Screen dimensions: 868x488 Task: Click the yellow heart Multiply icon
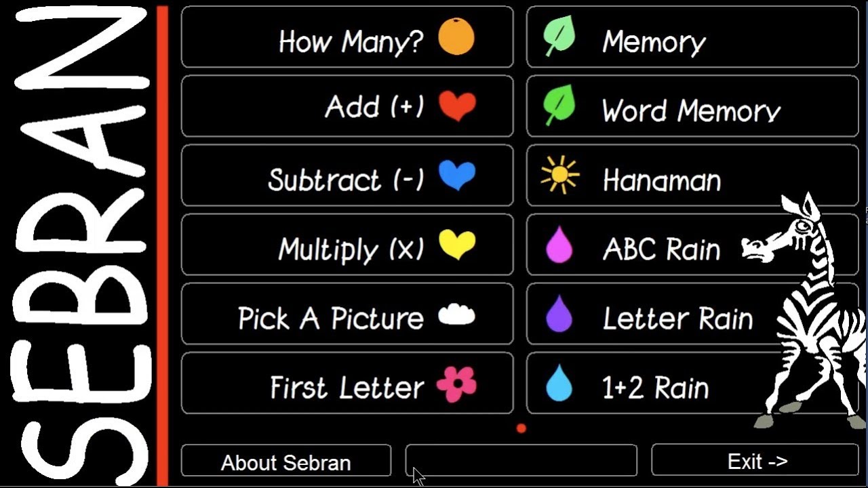(457, 245)
